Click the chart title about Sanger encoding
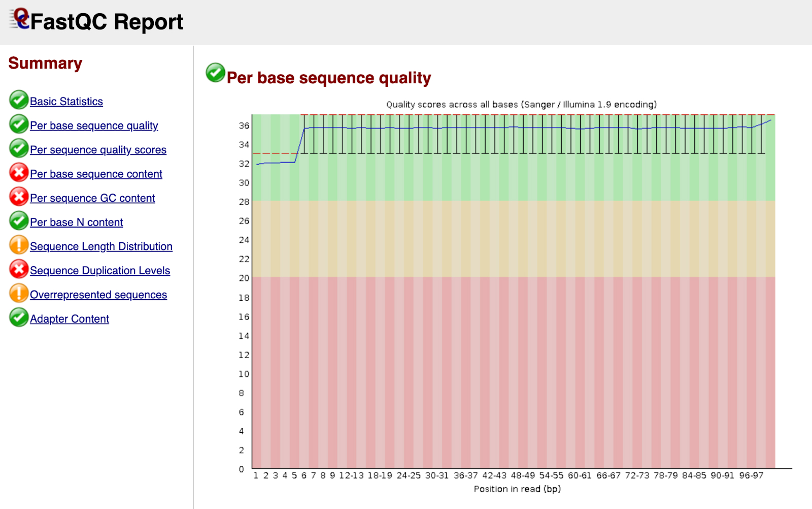Viewport: 812px width, 509px height. (x=521, y=105)
